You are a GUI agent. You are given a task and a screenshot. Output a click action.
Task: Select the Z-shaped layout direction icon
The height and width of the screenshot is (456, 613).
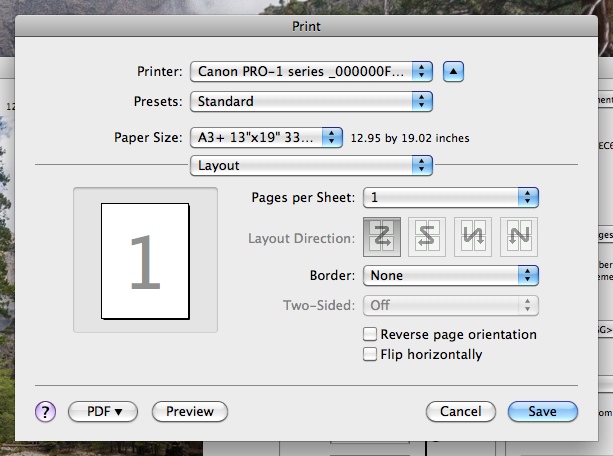click(x=384, y=237)
